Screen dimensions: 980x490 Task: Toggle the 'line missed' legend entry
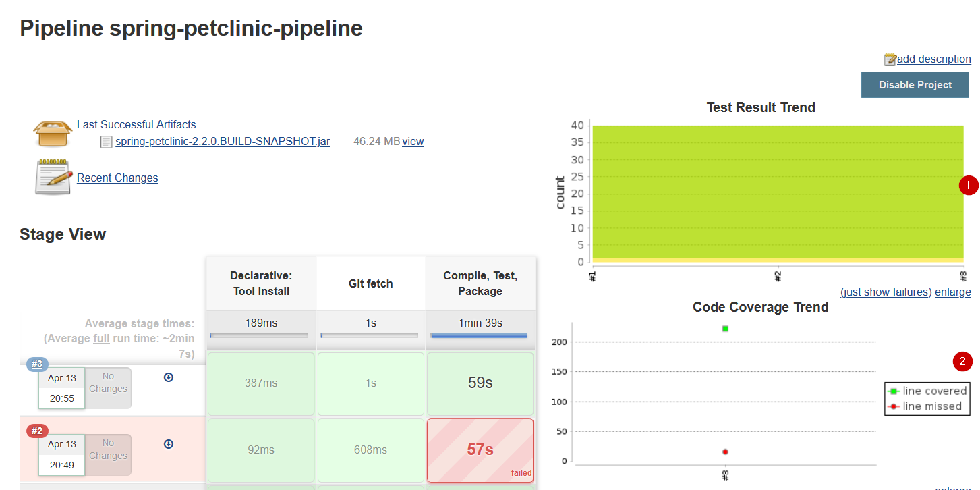(x=927, y=406)
